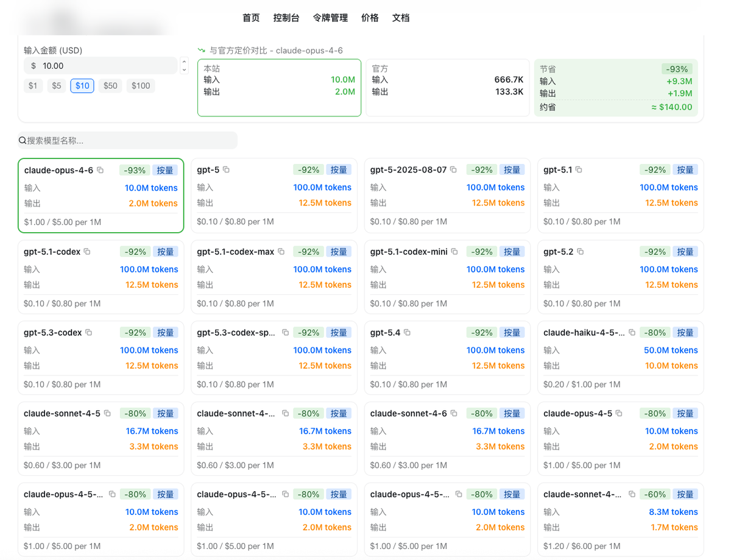Increase amount with the up stepper arrow
The height and width of the screenshot is (560, 731).
coord(184,62)
